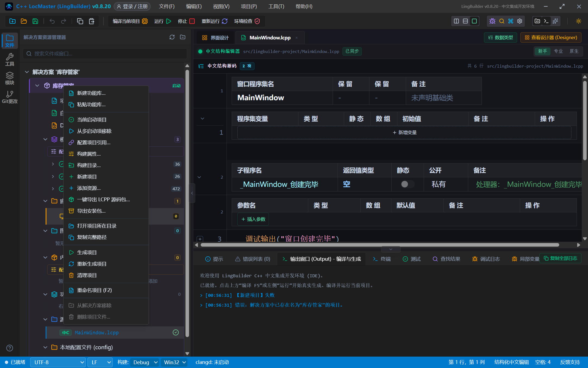Toggle the 静态 switch for _MainWindow_创建完毕
The width and height of the screenshot is (588, 368).
(x=407, y=184)
